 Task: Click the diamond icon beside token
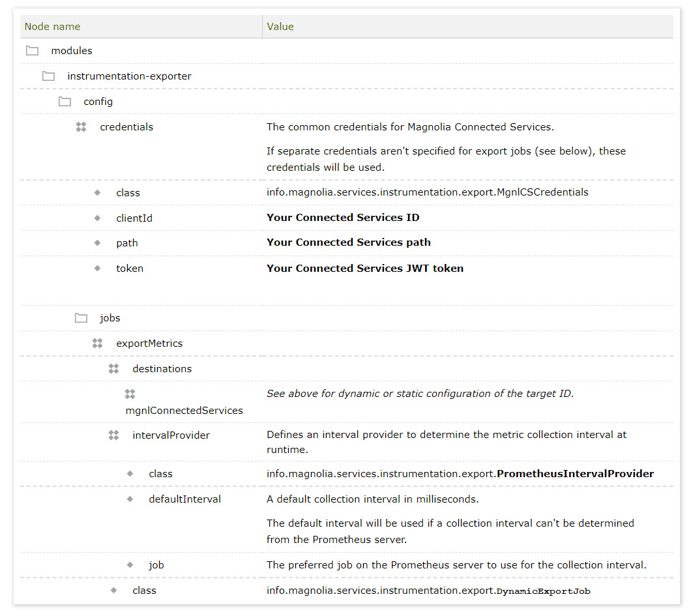[97, 268]
